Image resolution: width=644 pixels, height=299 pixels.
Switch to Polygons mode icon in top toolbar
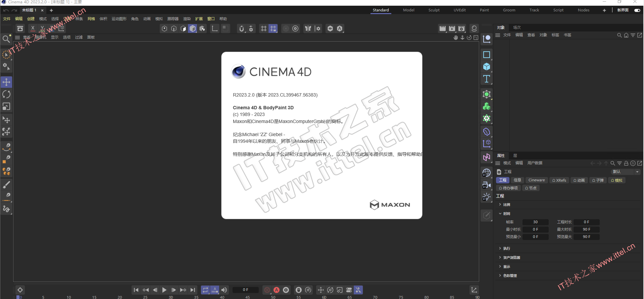183,28
